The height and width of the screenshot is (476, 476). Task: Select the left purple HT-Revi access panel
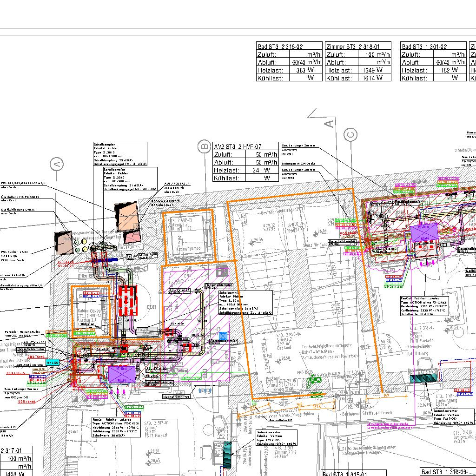[121, 373]
